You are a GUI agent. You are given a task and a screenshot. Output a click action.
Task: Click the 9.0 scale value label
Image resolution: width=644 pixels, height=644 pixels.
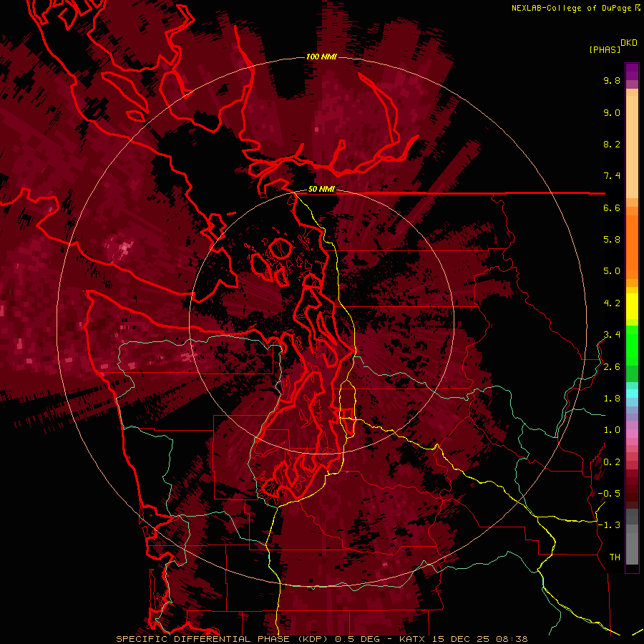[x=612, y=112]
